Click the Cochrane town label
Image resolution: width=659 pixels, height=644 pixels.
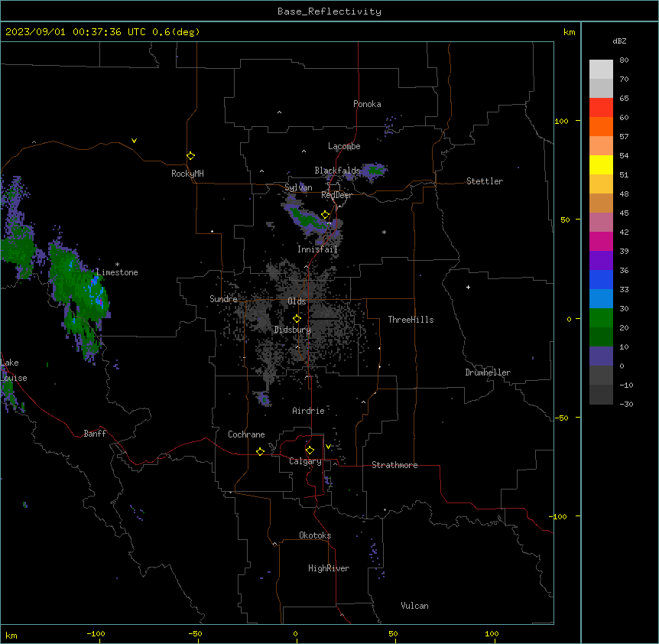pyautogui.click(x=246, y=434)
